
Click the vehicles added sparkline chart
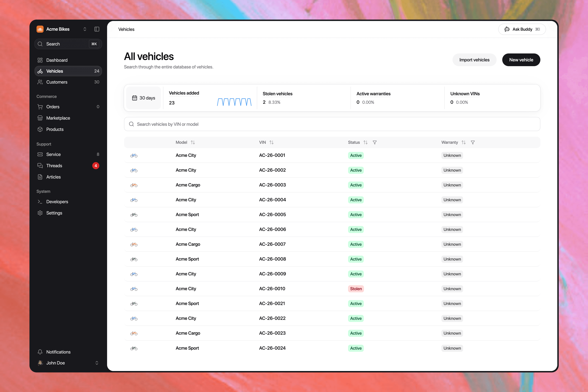tap(234, 102)
